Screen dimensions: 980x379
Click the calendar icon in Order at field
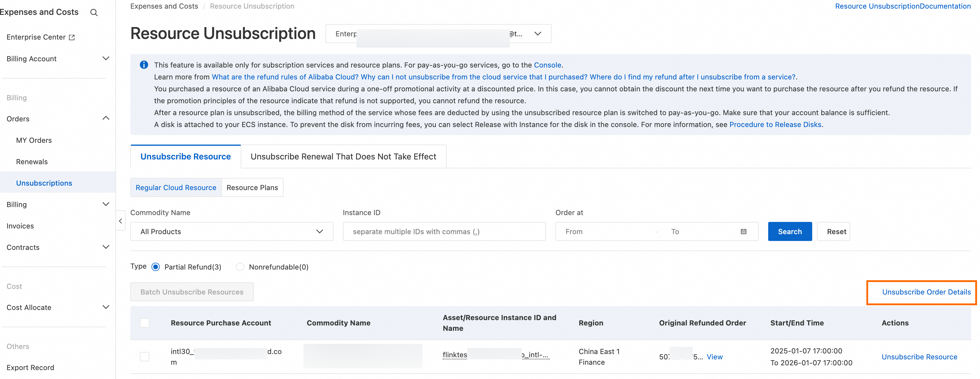[743, 231]
